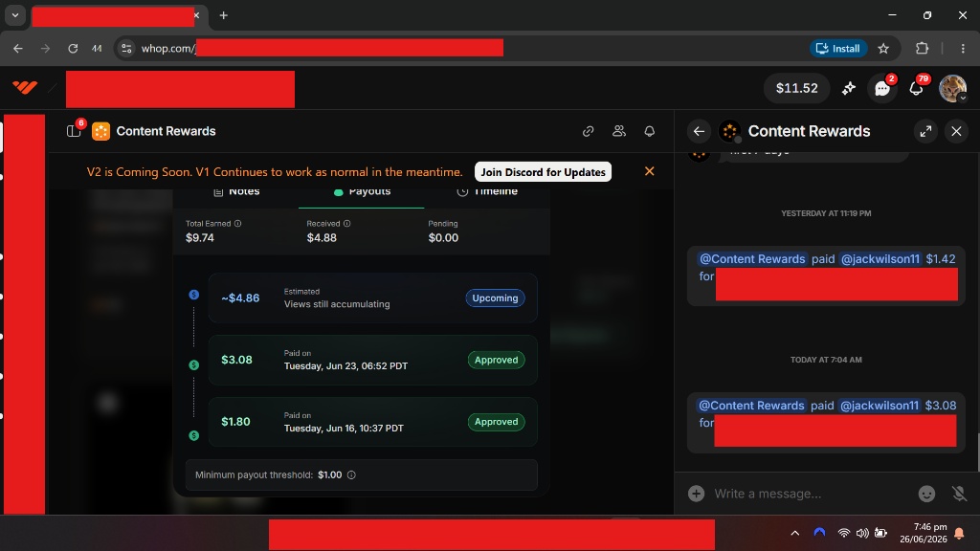Show hidden system tray icons
The height and width of the screenshot is (551, 980).
[795, 533]
